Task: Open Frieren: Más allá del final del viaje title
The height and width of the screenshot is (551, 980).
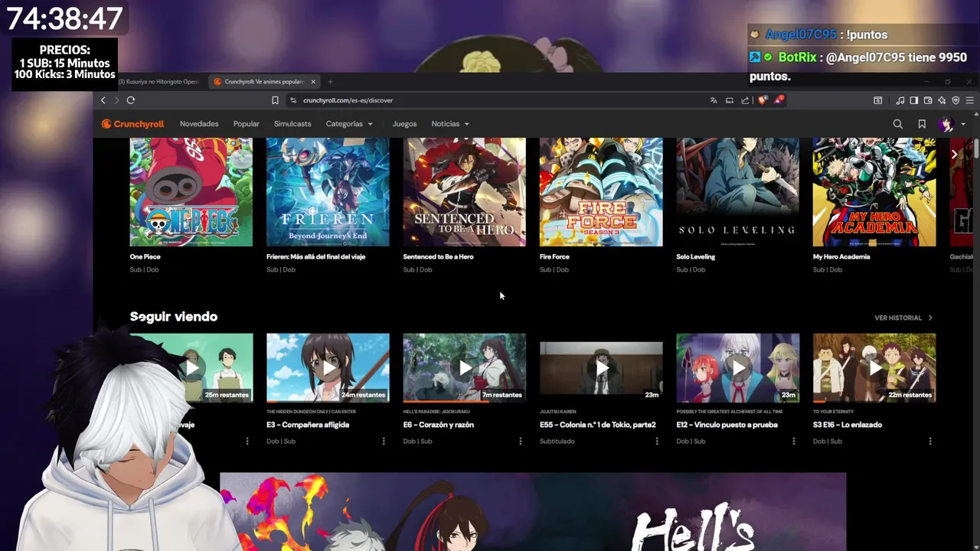Action: click(x=316, y=257)
